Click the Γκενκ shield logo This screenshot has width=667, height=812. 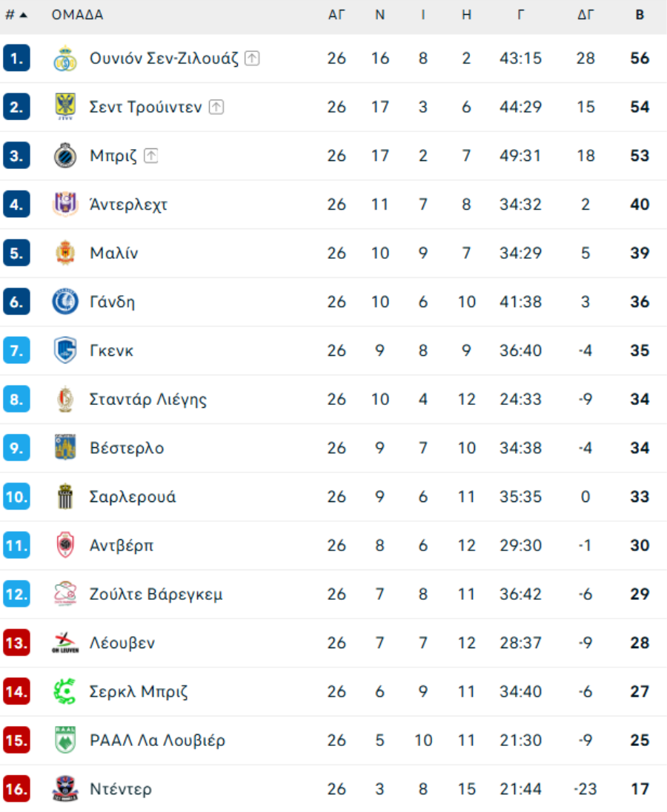(x=65, y=351)
